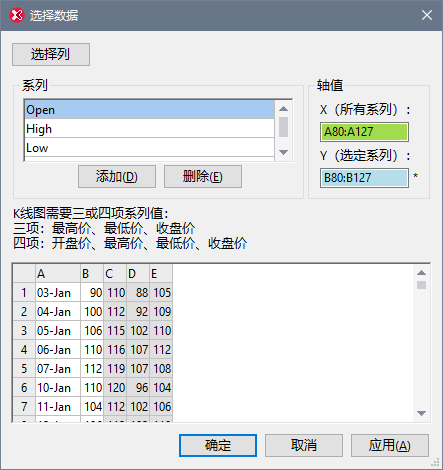This screenshot has height=470, width=443.
Task: Select column A header in table
Action: coord(58,274)
